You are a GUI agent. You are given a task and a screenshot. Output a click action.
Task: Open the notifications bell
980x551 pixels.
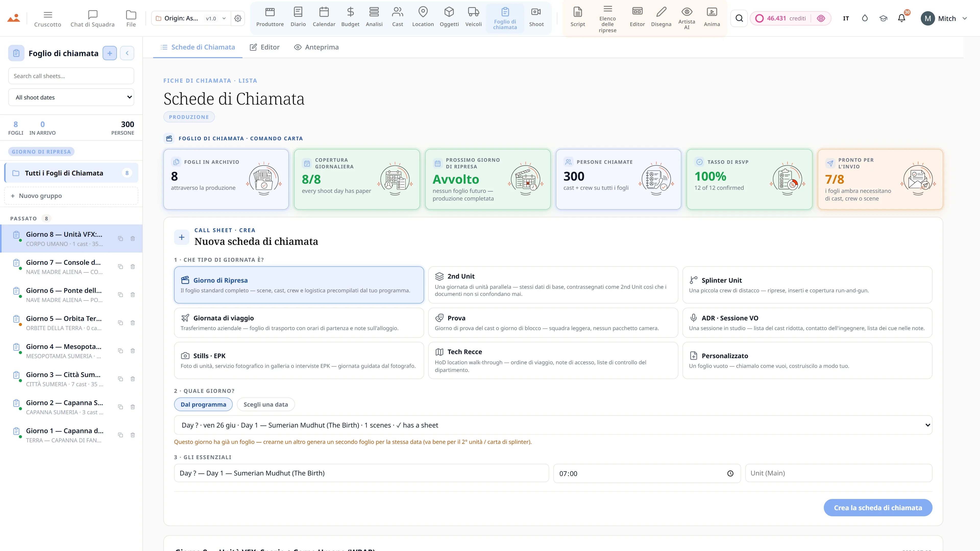pyautogui.click(x=901, y=18)
